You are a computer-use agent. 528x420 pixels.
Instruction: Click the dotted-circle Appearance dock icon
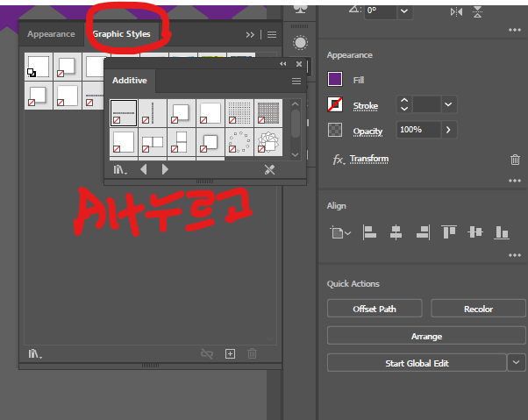(x=300, y=43)
